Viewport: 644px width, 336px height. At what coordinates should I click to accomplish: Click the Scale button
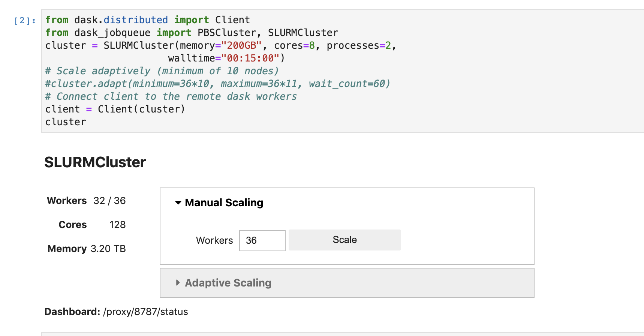point(345,240)
